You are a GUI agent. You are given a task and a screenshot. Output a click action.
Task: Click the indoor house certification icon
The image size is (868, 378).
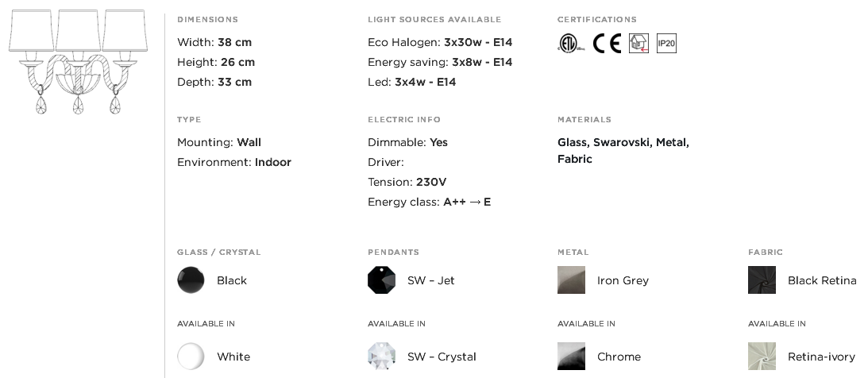(x=638, y=43)
